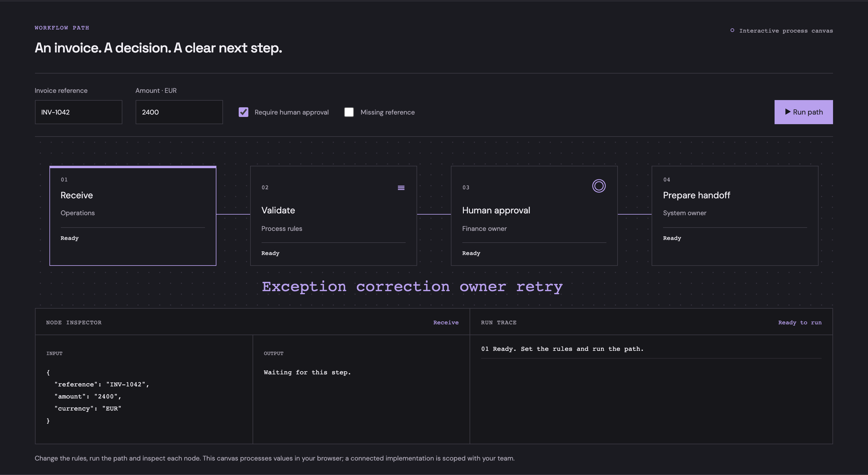Click the "amount": "2400" JSON line

coord(88,397)
